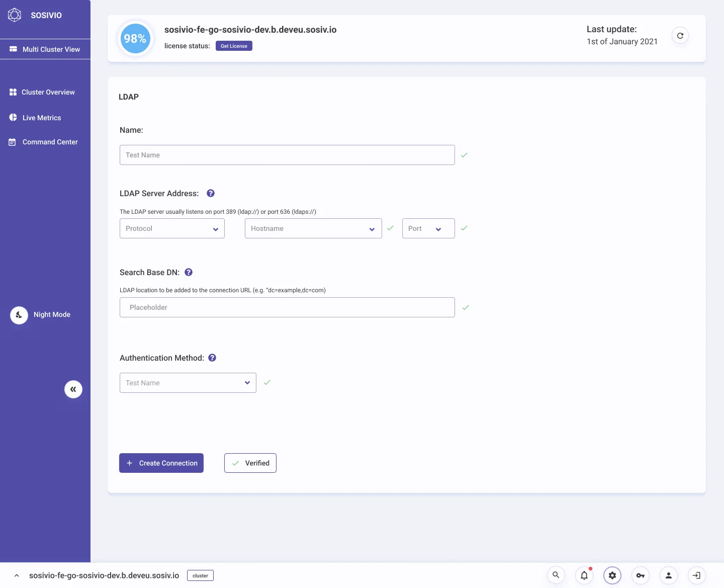Open help for LDAP Server Address
The image size is (724, 588).
[211, 193]
